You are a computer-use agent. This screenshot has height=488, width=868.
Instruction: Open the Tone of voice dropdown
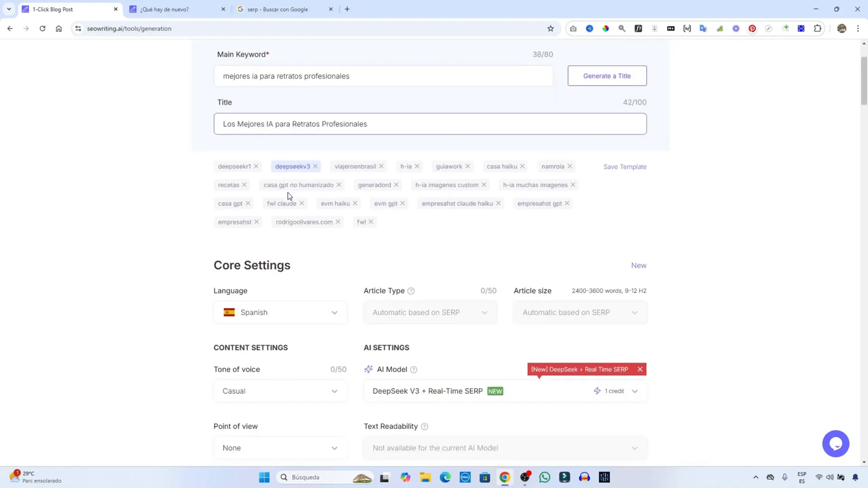[x=280, y=391]
